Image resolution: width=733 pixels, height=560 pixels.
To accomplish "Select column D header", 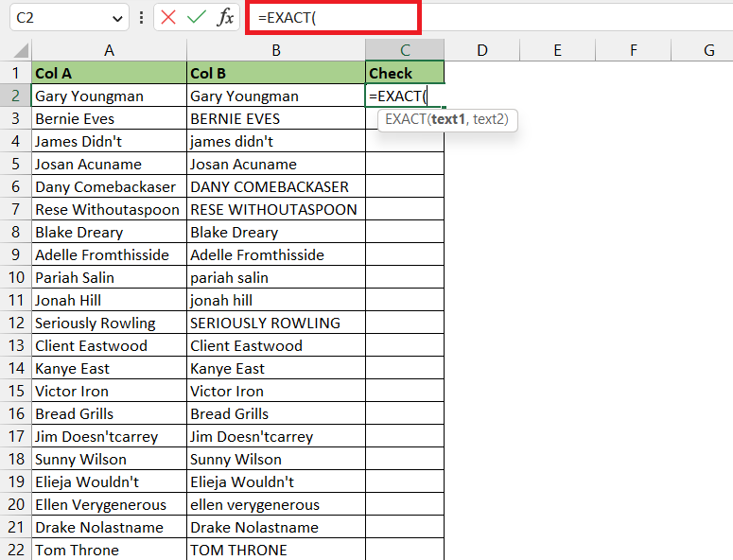I will 482,50.
